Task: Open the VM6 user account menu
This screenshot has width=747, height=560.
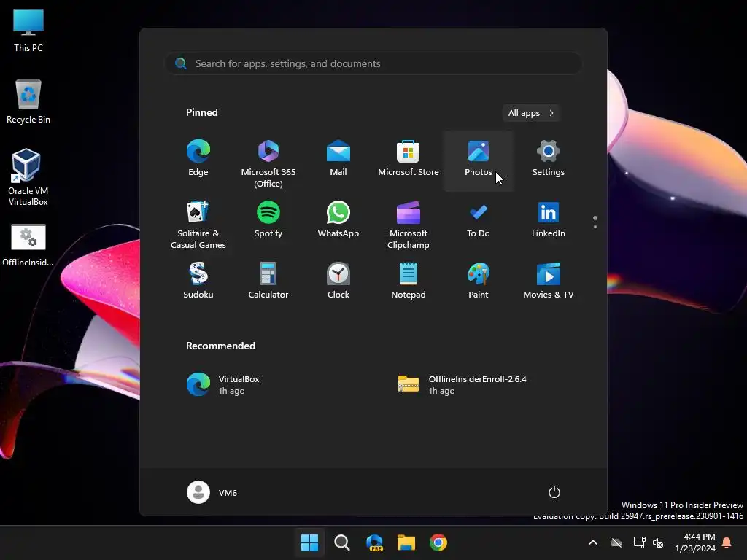Action: pyautogui.click(x=212, y=492)
